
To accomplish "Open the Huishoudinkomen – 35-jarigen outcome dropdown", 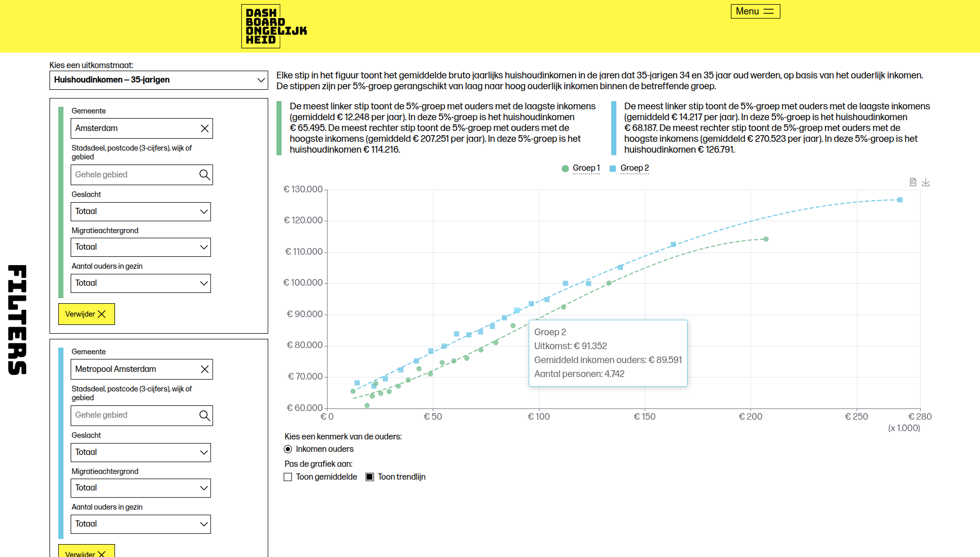I will (x=159, y=80).
